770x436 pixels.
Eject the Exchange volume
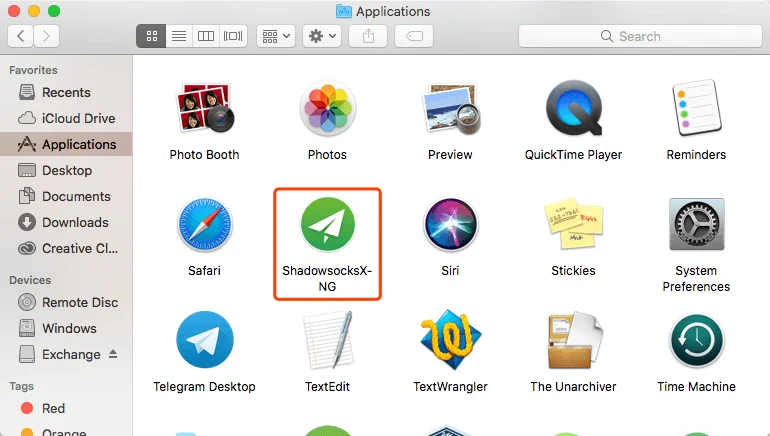(x=113, y=354)
